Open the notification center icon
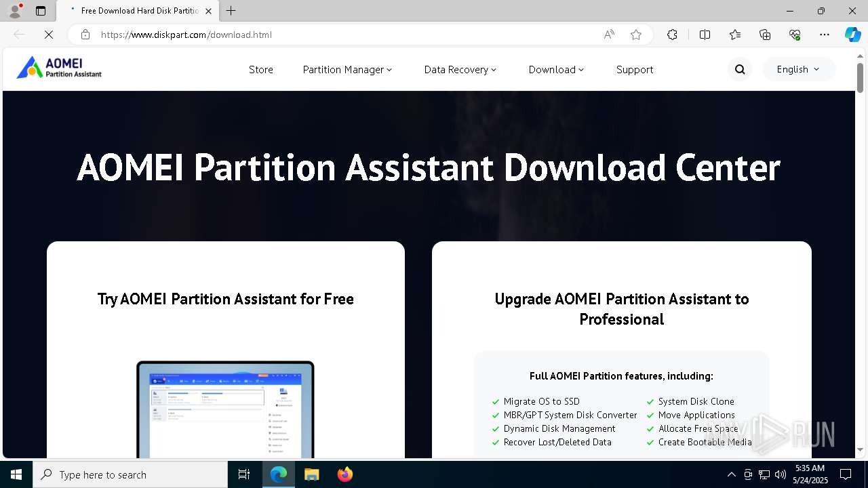The image size is (868, 488). pos(846,474)
